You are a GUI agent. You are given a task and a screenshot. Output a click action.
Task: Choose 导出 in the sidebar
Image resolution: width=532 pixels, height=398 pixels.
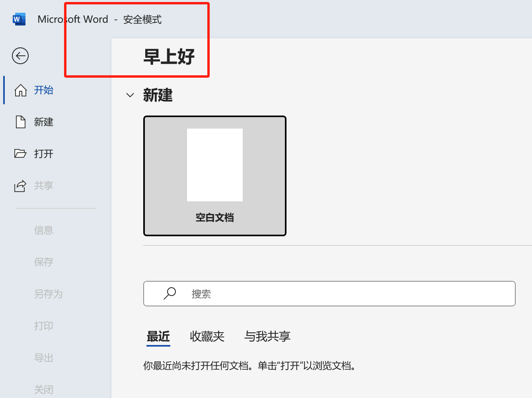[x=44, y=358]
